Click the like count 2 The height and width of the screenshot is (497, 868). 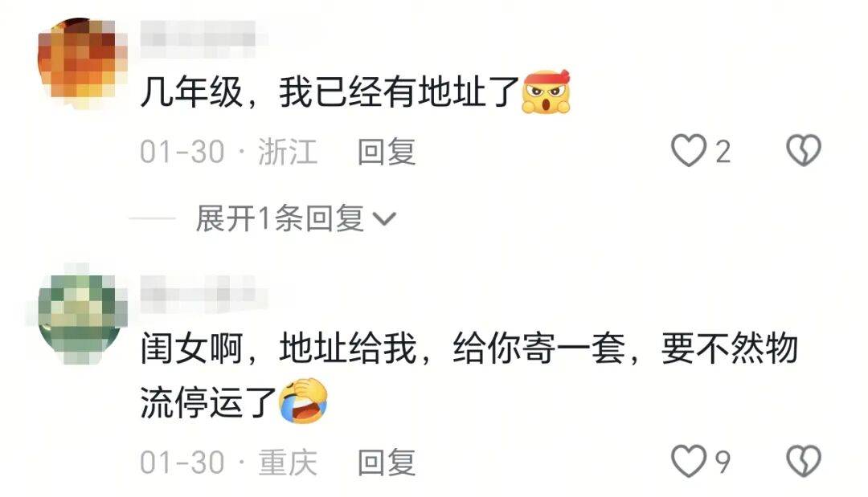tap(723, 152)
